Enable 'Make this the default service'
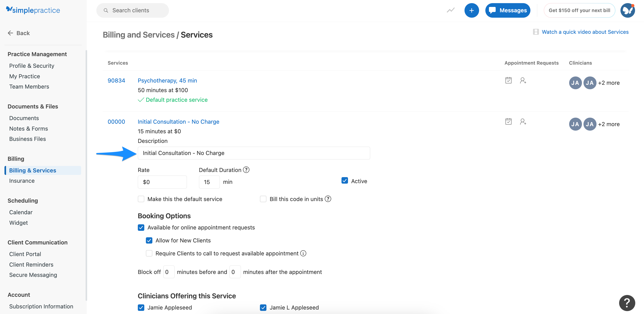644x314 pixels. (141, 199)
